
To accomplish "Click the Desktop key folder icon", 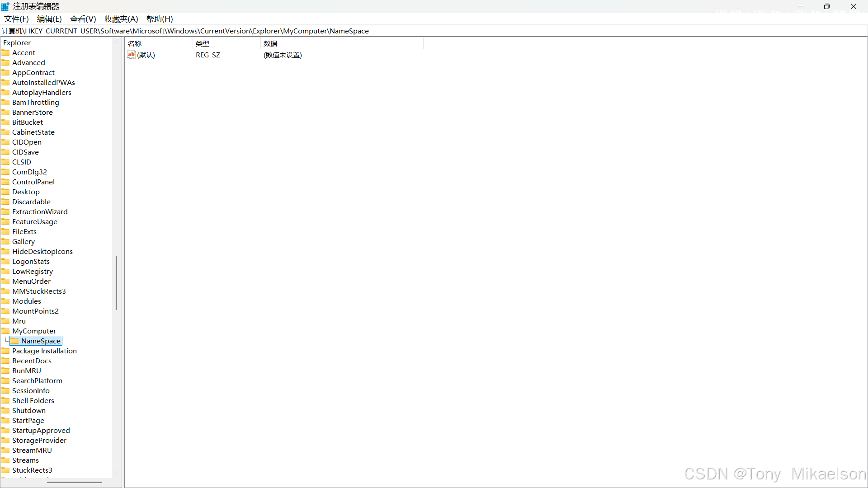I will pyautogui.click(x=6, y=192).
